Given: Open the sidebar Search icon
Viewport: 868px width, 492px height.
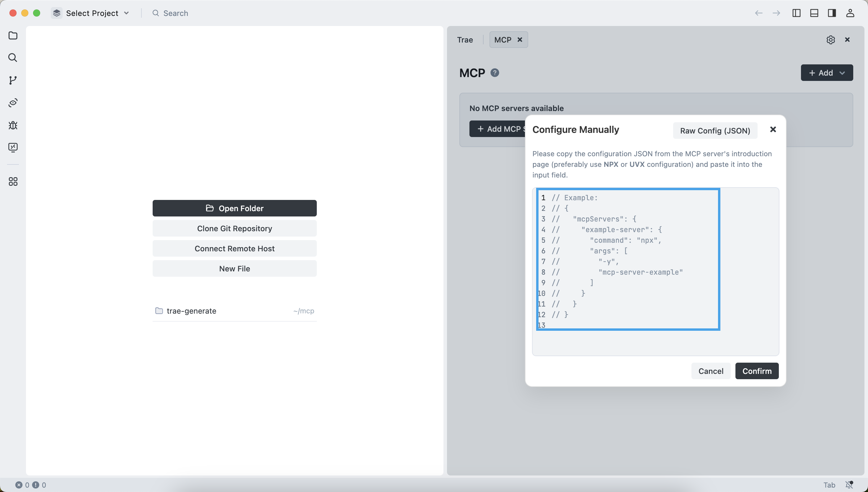Looking at the screenshot, I should [x=13, y=58].
